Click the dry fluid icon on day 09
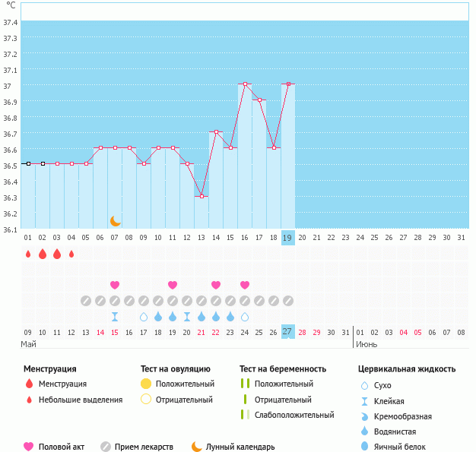 click(144, 317)
